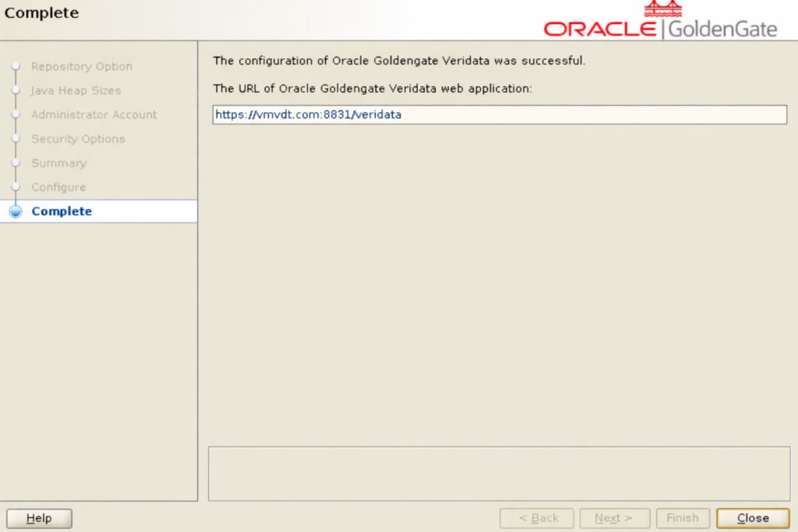Select the Repository Option step label
Screen dimensions: 798x532
[x=82, y=67]
